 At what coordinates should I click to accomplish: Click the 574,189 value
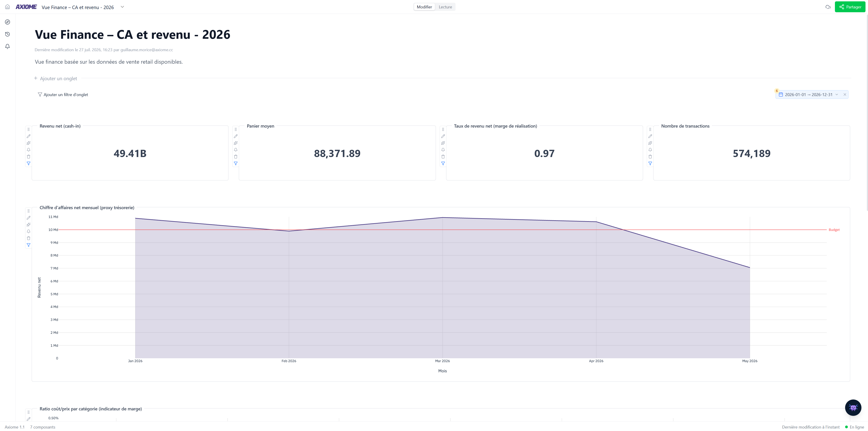pos(752,153)
